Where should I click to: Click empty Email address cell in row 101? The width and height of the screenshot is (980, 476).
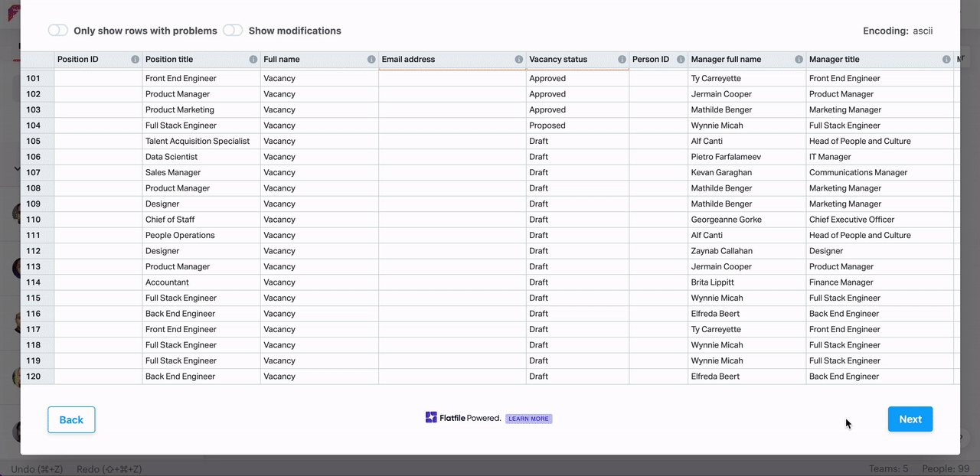coord(452,78)
